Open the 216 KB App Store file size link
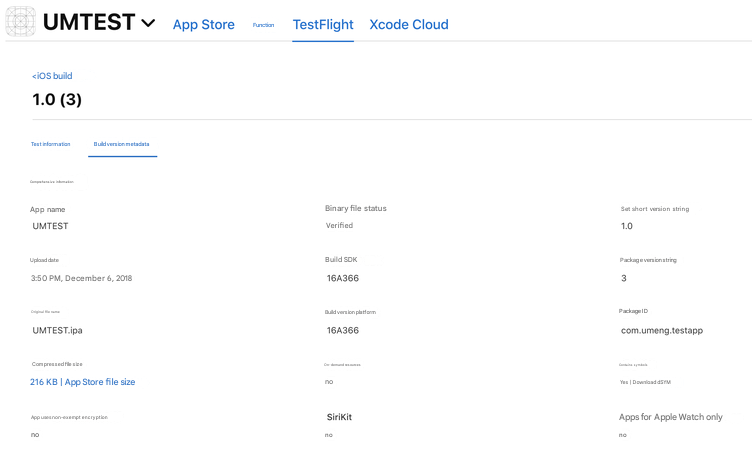Viewport: 752px width, 454px height. pyautogui.click(x=82, y=382)
